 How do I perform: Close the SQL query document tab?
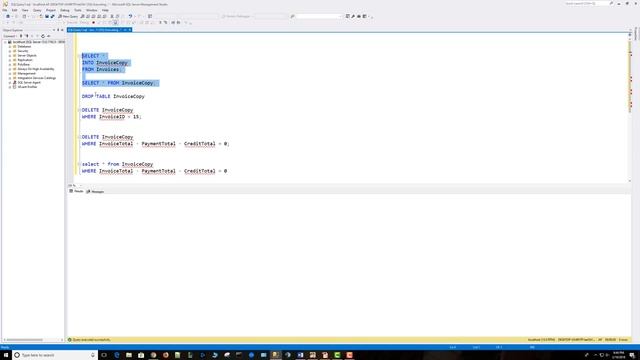(130, 30)
